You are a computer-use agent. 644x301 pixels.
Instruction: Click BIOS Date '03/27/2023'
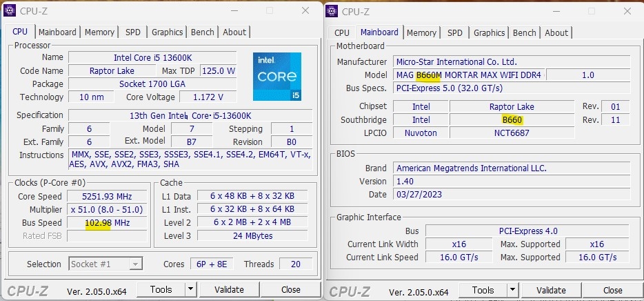pyautogui.click(x=512, y=195)
